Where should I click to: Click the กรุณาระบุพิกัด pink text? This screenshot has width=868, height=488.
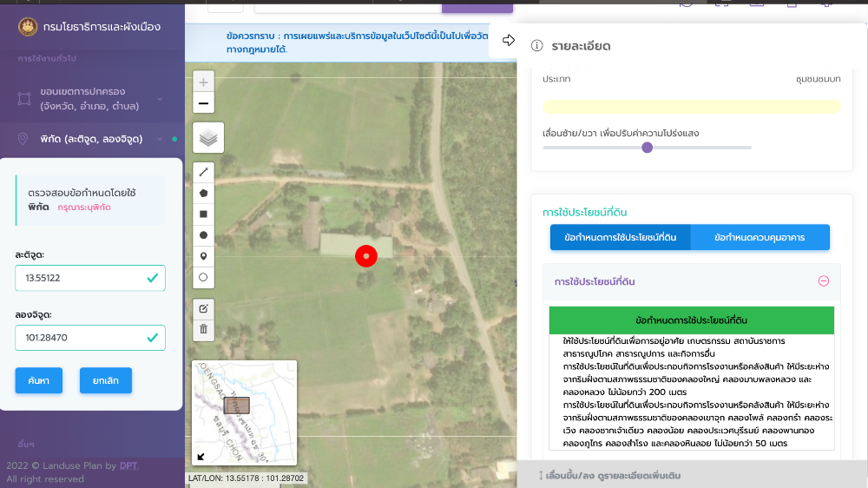84,208
